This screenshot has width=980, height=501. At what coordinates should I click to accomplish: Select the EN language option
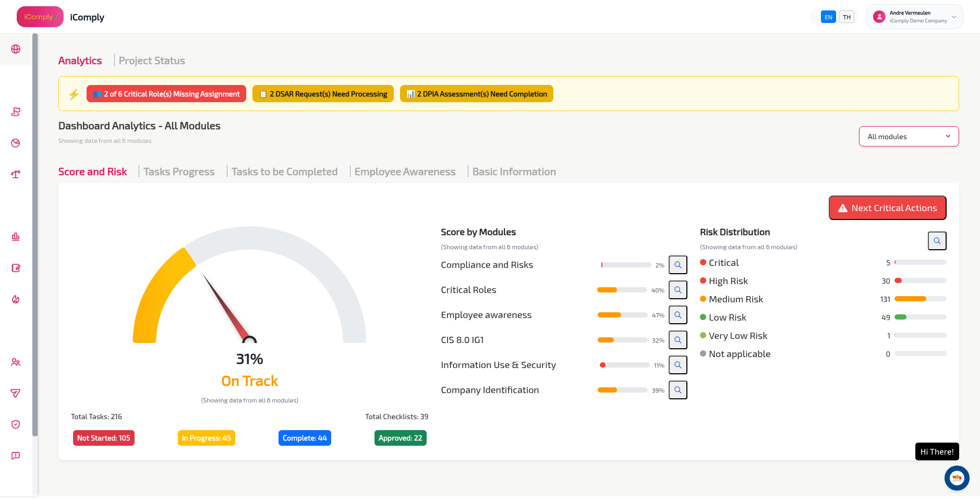(x=828, y=17)
